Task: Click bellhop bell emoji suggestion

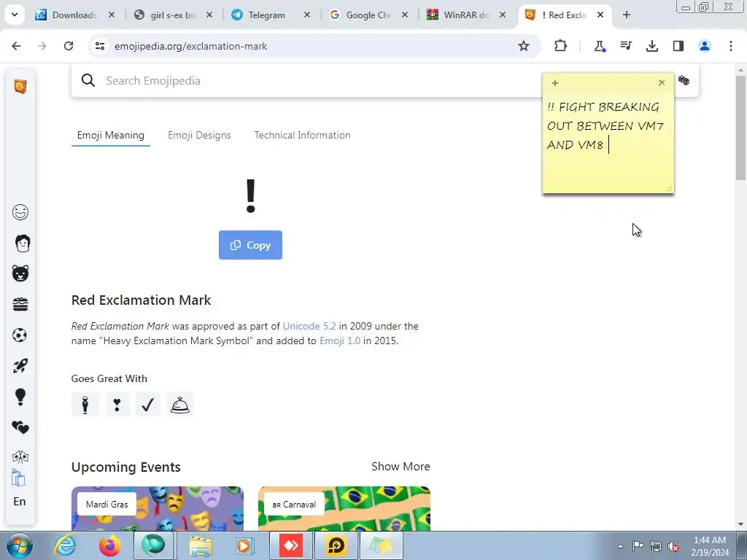Action: pos(180,405)
